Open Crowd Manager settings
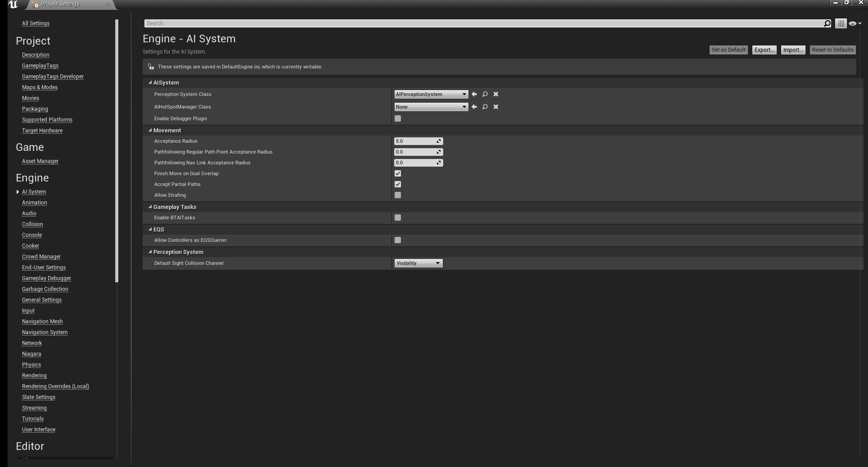 41,257
